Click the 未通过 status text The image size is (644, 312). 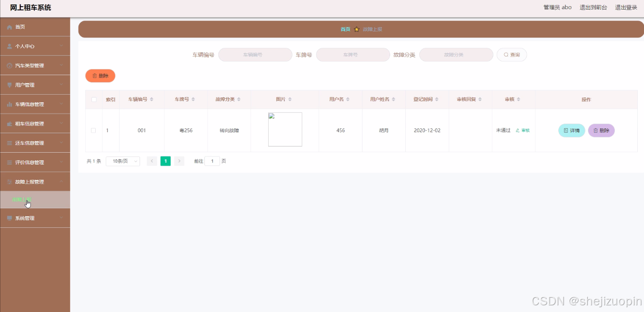pos(503,130)
